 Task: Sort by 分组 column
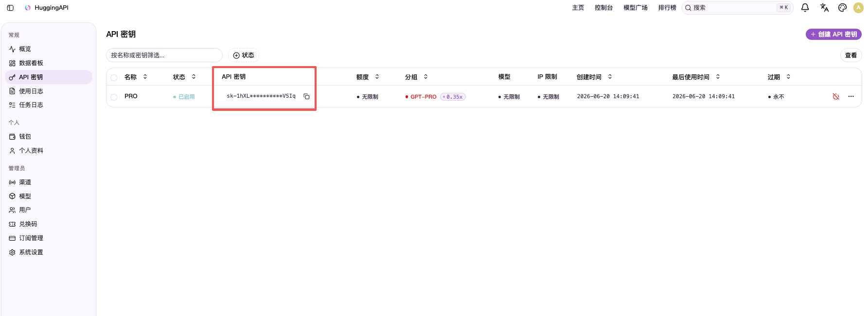(416, 77)
